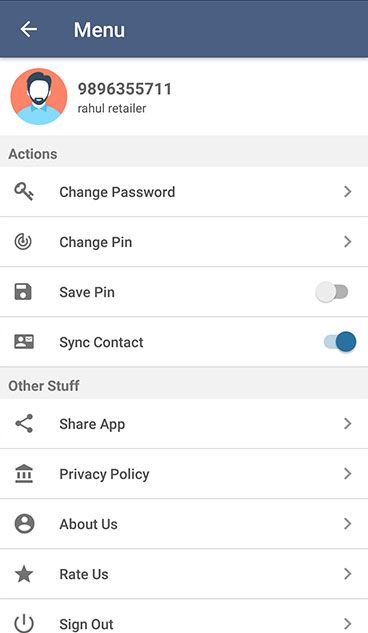Tap the Privacy Policy bank icon
The width and height of the screenshot is (368, 633).
(24, 473)
